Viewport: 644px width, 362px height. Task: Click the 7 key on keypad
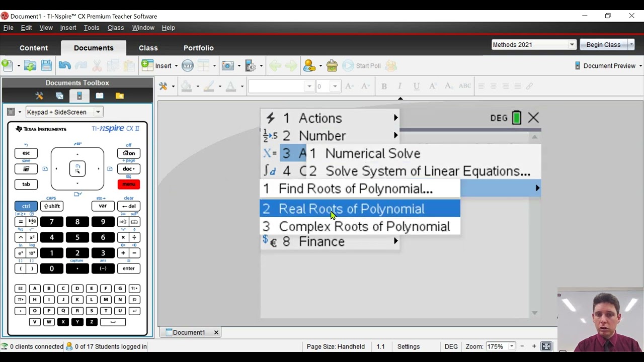click(52, 222)
